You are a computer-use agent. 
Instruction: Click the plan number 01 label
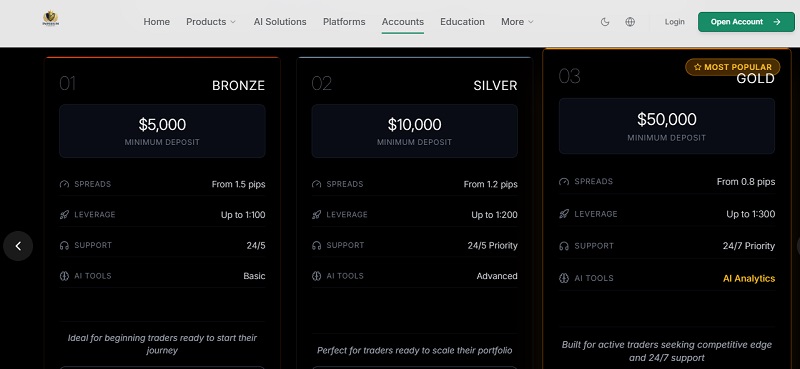pos(67,84)
